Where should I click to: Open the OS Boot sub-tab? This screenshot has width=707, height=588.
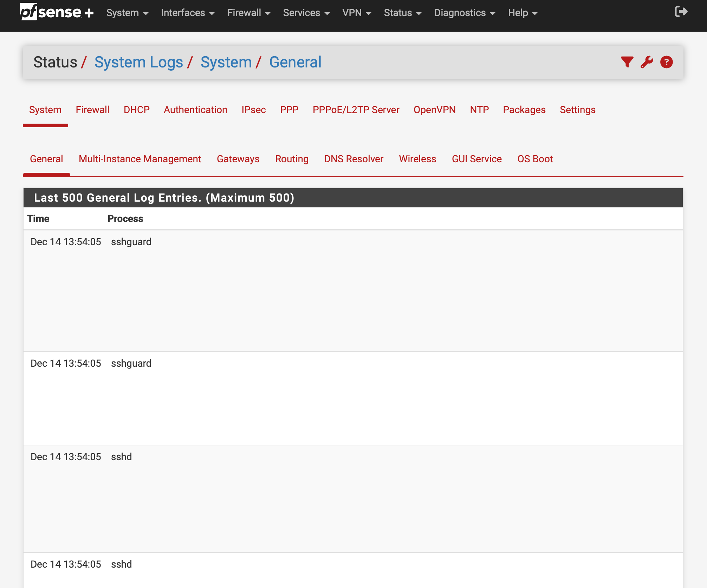535,159
